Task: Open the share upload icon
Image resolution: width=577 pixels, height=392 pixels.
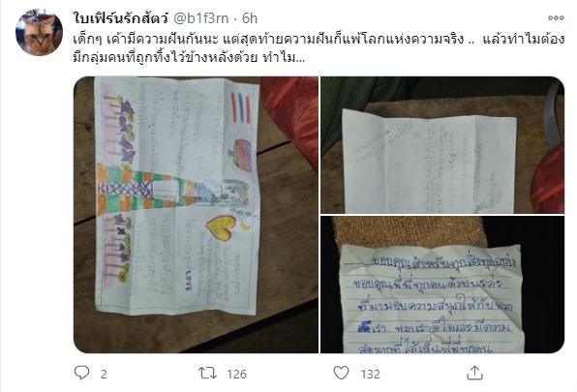Action: (x=474, y=373)
